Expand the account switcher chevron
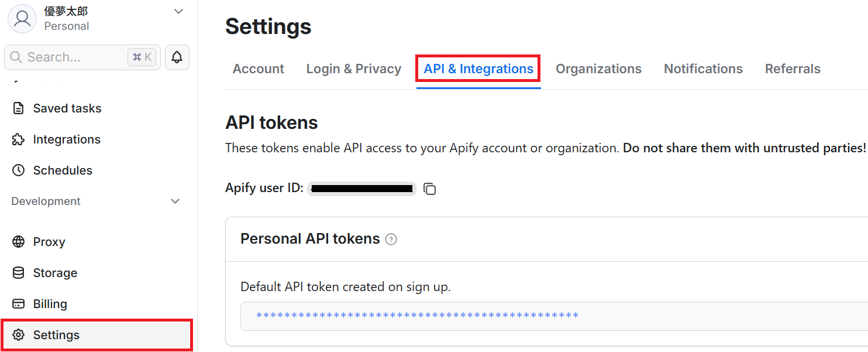Image resolution: width=868 pixels, height=352 pixels. [x=179, y=12]
